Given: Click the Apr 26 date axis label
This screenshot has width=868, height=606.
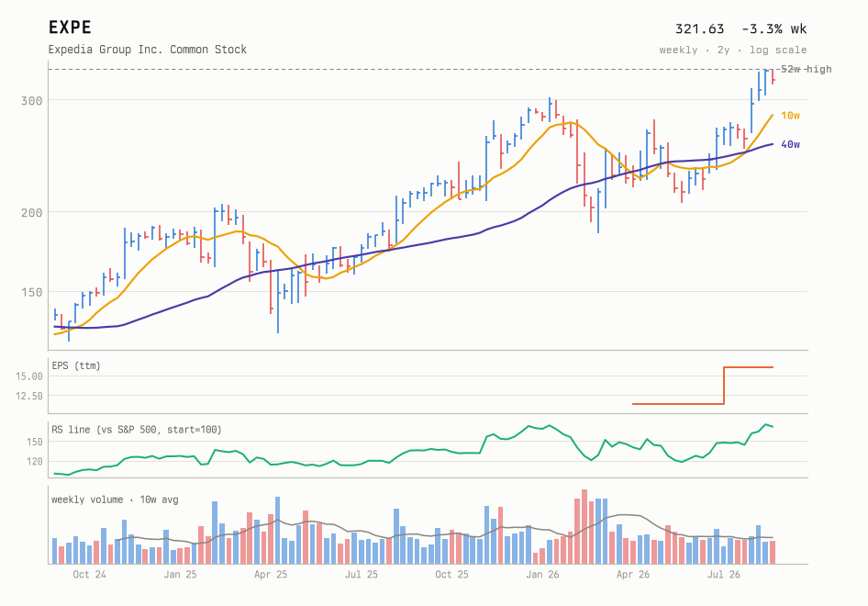Looking at the screenshot, I should coord(633,575).
